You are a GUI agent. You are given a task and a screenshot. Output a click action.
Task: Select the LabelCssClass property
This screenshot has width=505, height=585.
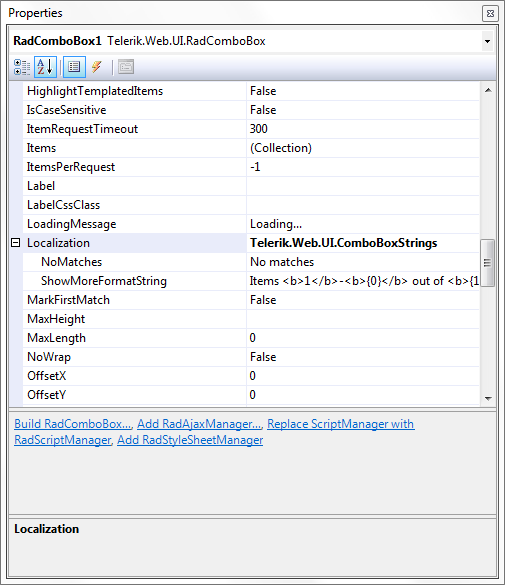(63, 205)
